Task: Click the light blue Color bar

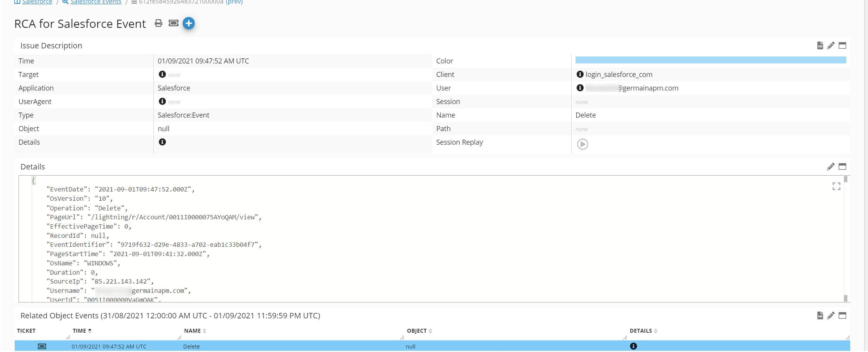Action: 710,60
